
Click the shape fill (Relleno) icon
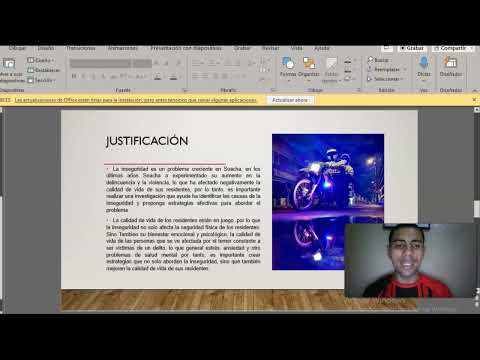(x=348, y=61)
